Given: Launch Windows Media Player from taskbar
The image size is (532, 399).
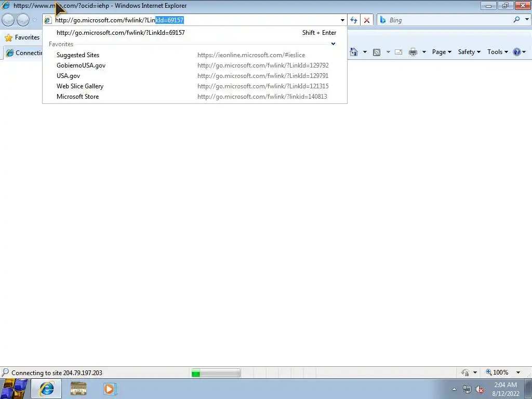Looking at the screenshot, I should click(110, 389).
